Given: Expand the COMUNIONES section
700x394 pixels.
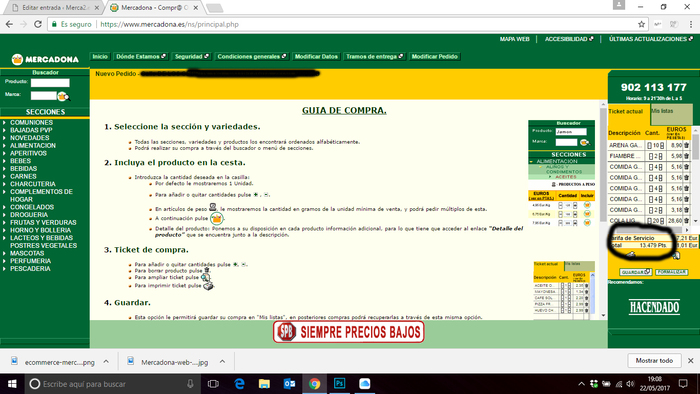Looking at the screenshot, I should pos(31,122).
